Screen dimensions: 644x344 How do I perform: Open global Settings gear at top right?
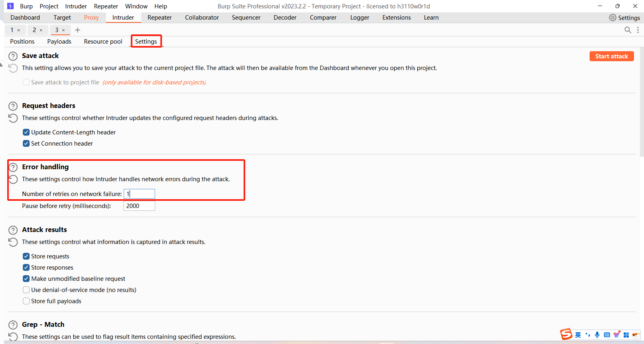624,18
